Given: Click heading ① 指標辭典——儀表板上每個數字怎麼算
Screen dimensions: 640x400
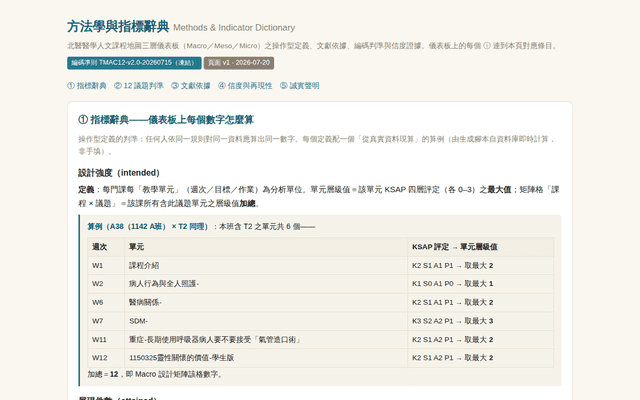Looking at the screenshot, I should coord(166,120).
